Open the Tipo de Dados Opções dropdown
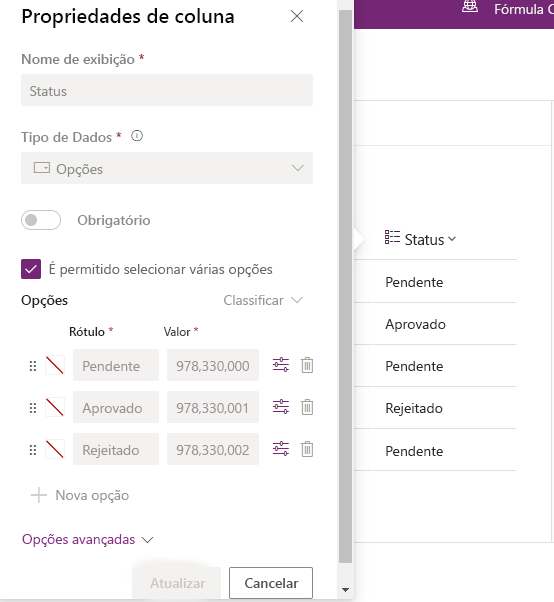Screen dimensions: 554x602 tap(167, 168)
